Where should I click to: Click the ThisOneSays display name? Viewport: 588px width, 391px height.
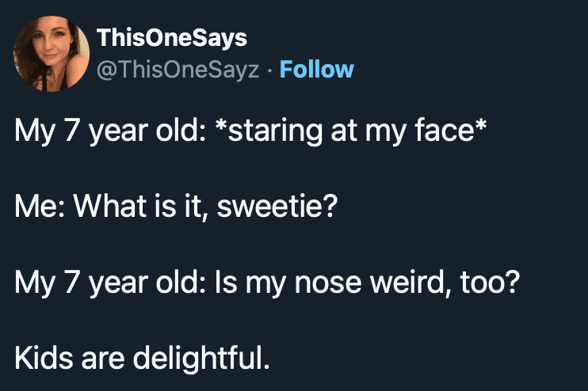point(171,37)
